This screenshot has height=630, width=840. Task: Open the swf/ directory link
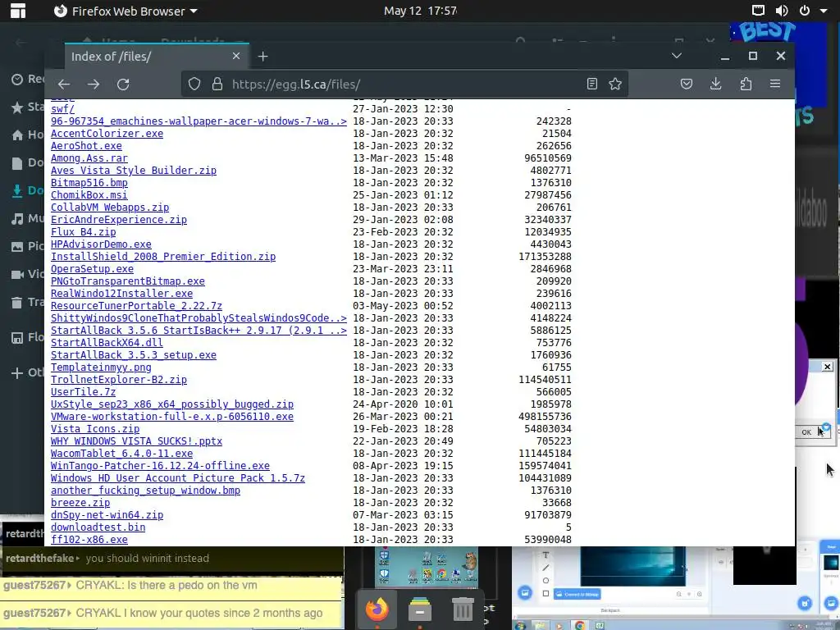click(62, 109)
